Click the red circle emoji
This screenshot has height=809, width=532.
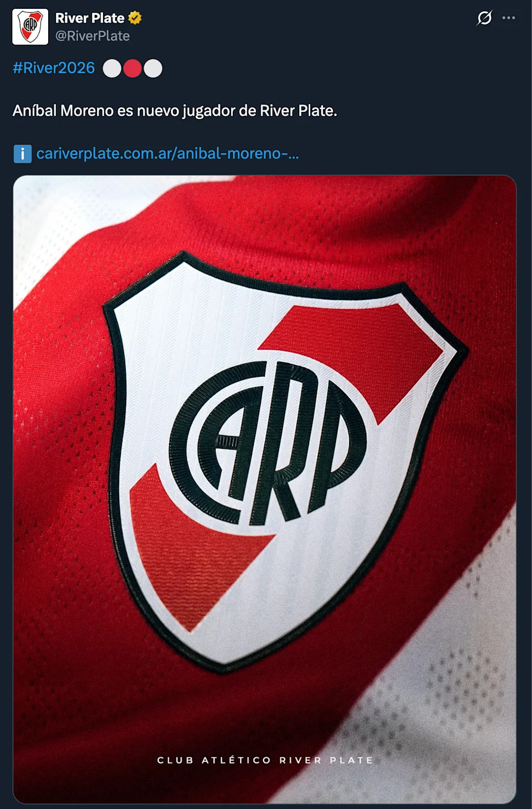pos(132,69)
